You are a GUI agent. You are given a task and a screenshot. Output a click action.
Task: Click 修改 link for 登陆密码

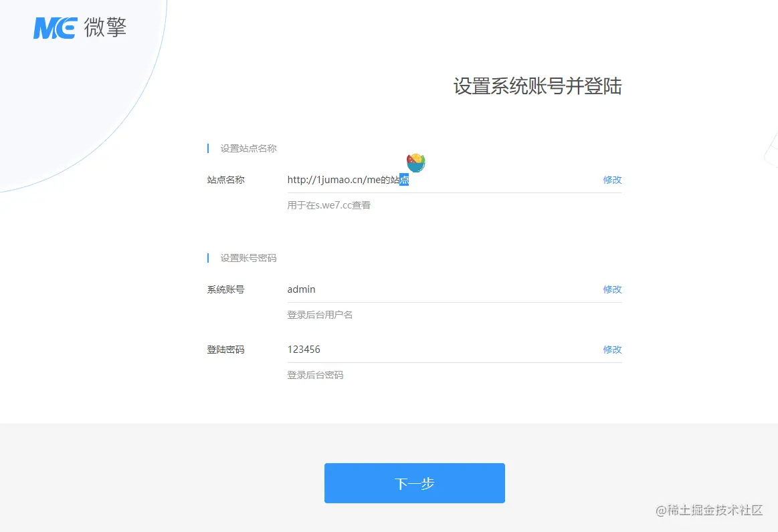point(612,350)
